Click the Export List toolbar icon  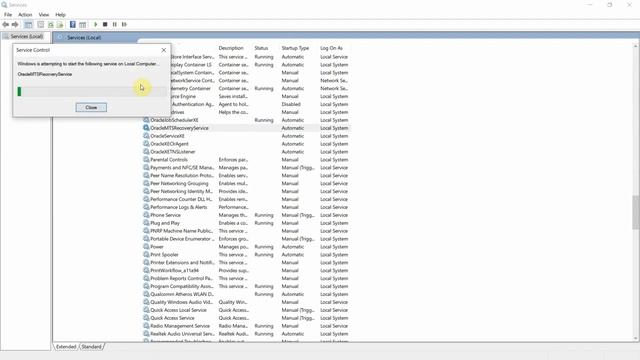point(60,24)
